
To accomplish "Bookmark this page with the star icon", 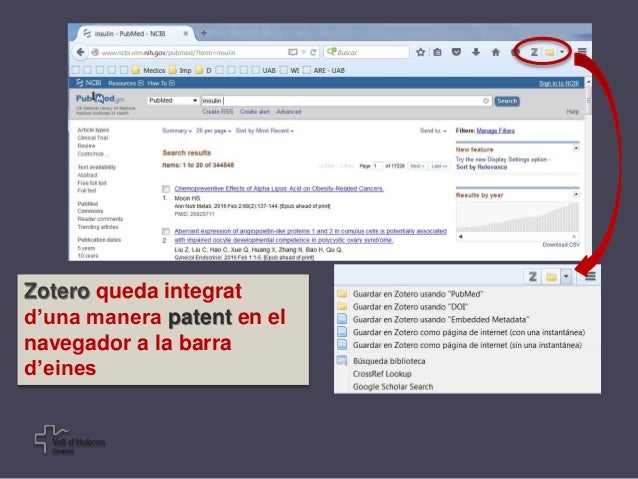I will pyautogui.click(x=421, y=52).
